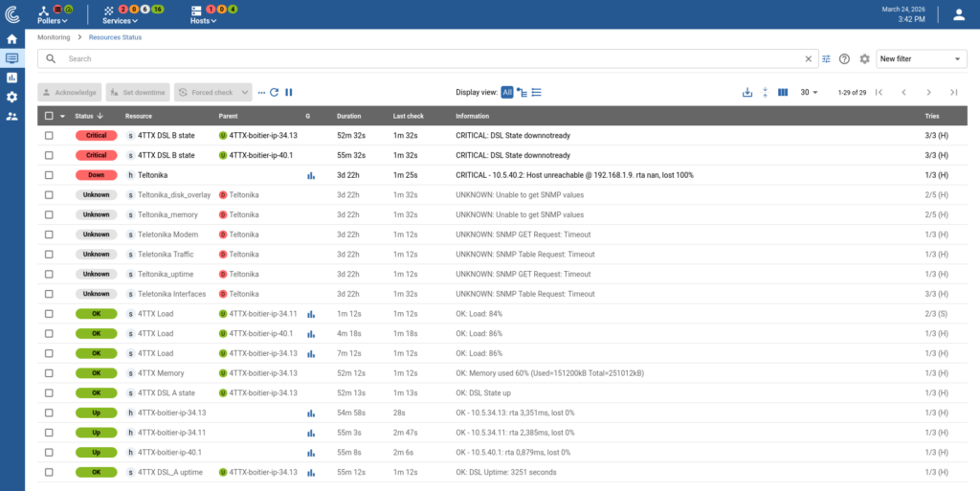Click the refresh icon in the toolbar
Screen dimensions: 980x491
coord(274,93)
